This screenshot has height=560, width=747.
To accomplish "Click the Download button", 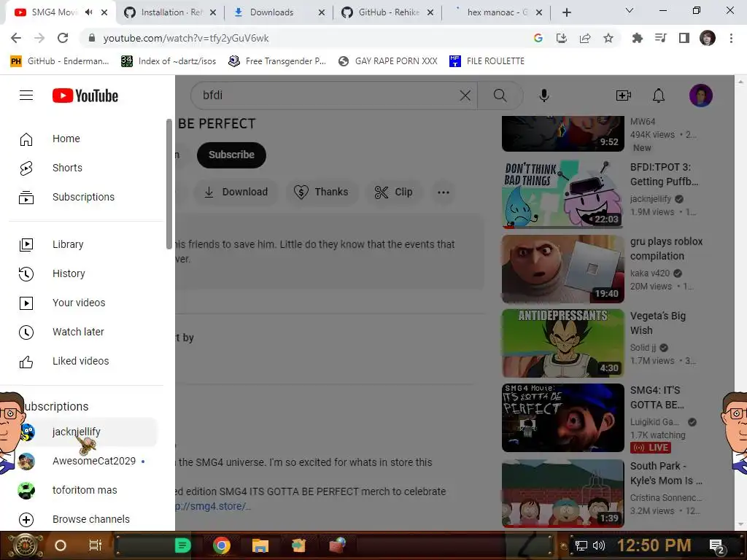I will point(236,192).
